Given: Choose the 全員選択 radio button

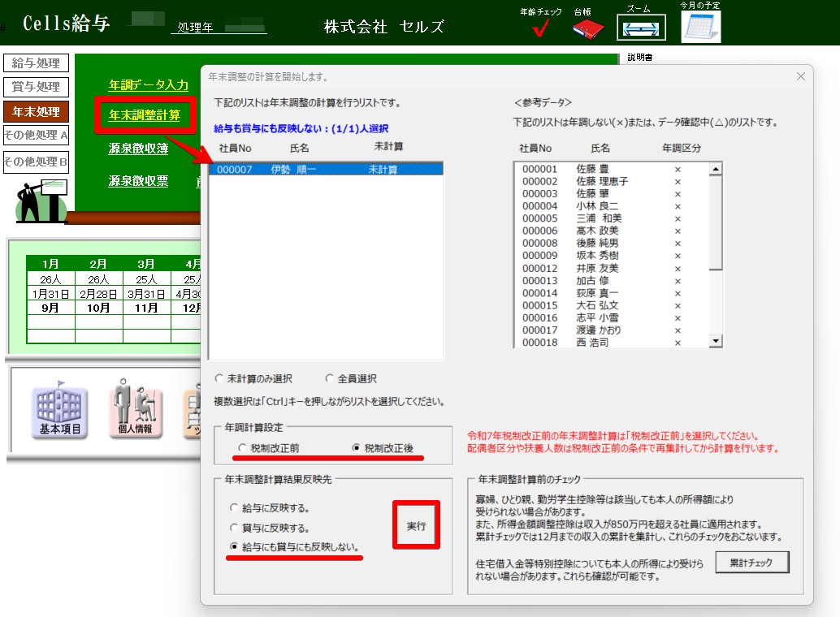Looking at the screenshot, I should [330, 378].
